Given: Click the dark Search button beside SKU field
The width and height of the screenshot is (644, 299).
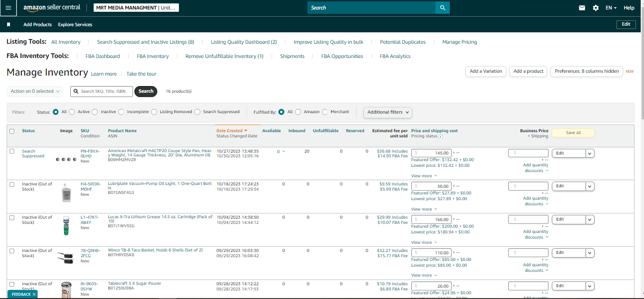Looking at the screenshot, I should point(146,91).
